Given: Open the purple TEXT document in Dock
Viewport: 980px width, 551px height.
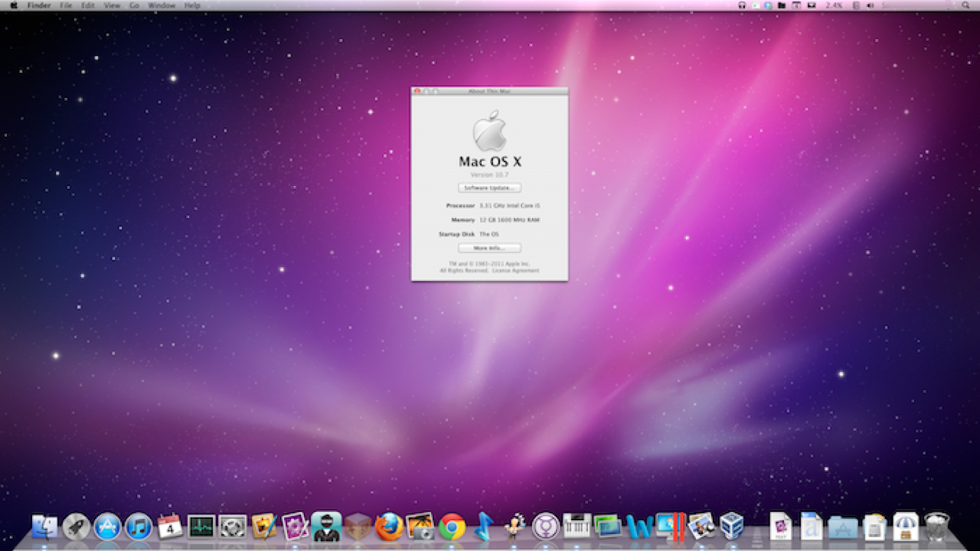Looking at the screenshot, I should pyautogui.click(x=780, y=527).
